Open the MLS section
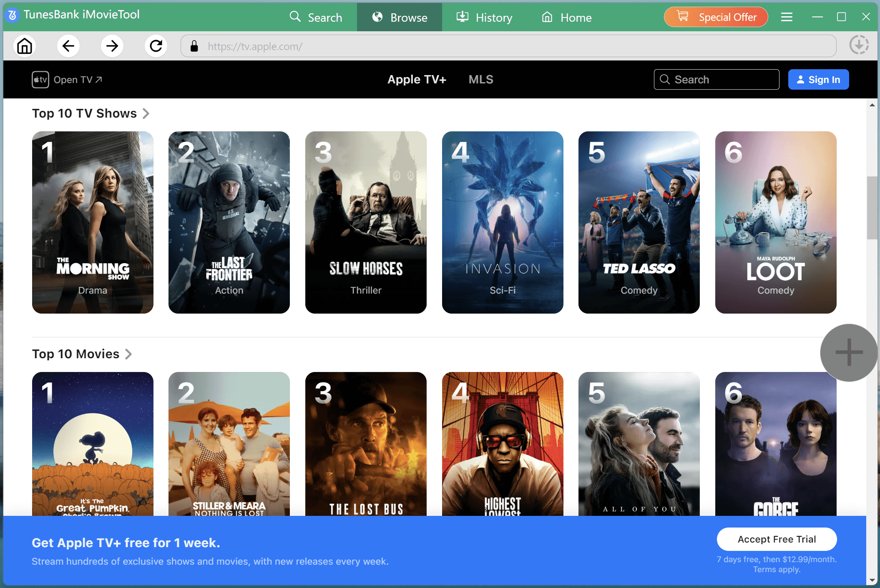Screen dimensions: 880x588 click(480, 80)
